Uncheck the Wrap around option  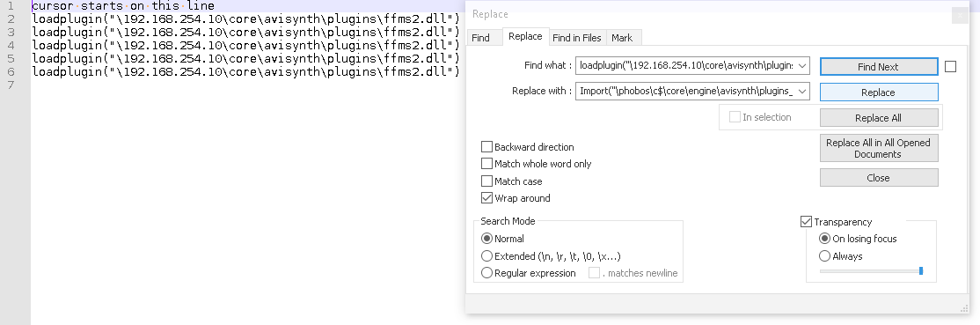tap(486, 198)
